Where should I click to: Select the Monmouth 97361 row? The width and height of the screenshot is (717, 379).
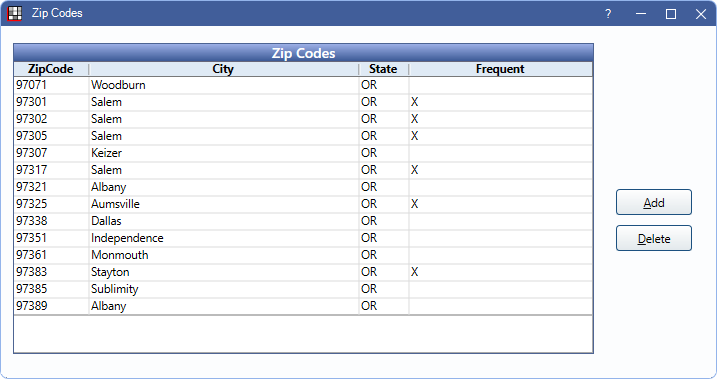pyautogui.click(x=303, y=255)
